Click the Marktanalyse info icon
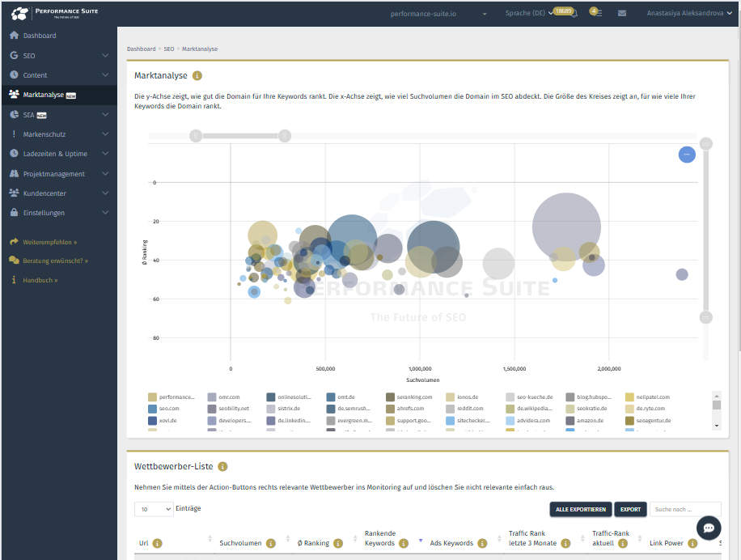The height and width of the screenshot is (560, 741). 197,75
